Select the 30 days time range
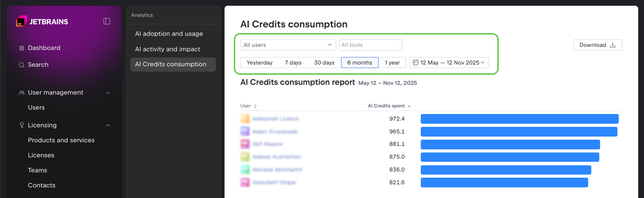Image resolution: width=644 pixels, height=198 pixels. coord(324,63)
